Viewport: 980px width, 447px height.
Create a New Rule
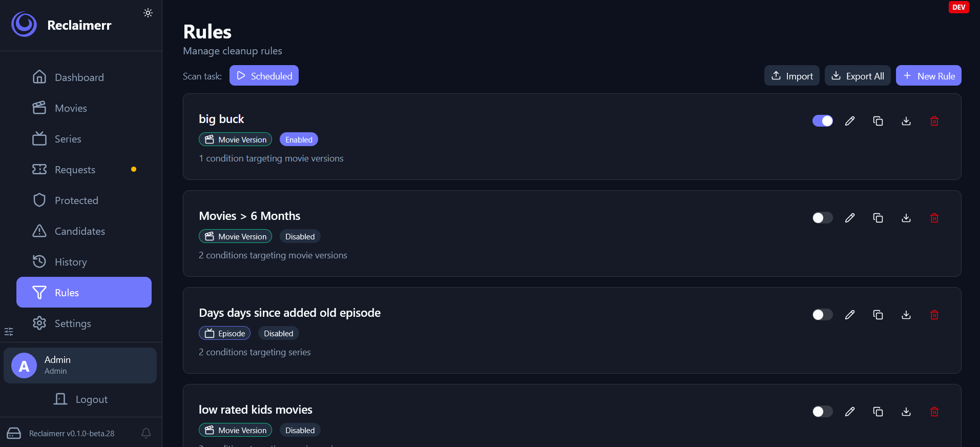point(928,76)
